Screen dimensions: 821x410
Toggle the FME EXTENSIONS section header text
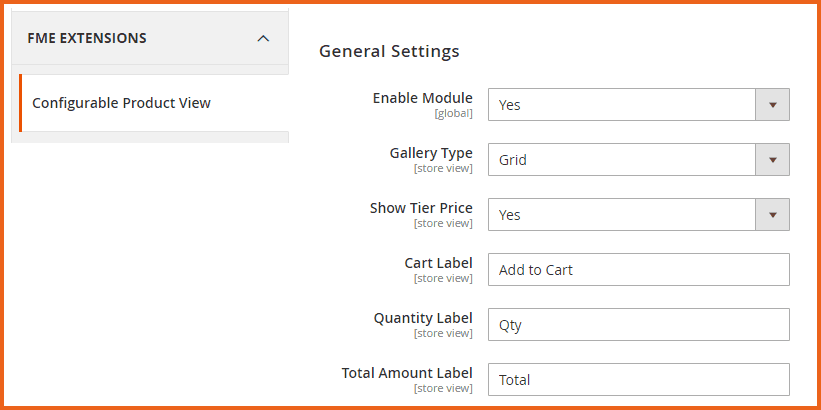click(x=87, y=39)
